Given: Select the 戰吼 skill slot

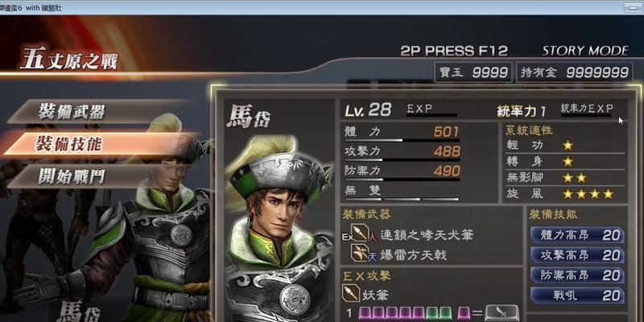Looking at the screenshot, I should [577, 295].
